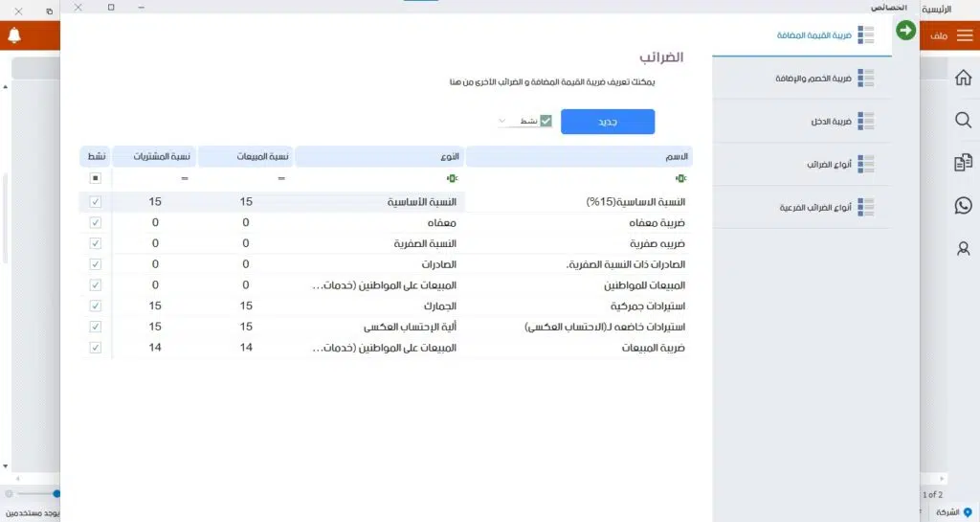980x522 pixels.
Task: Open the WhatsApp icon in the sidebar
Action: coord(963,205)
